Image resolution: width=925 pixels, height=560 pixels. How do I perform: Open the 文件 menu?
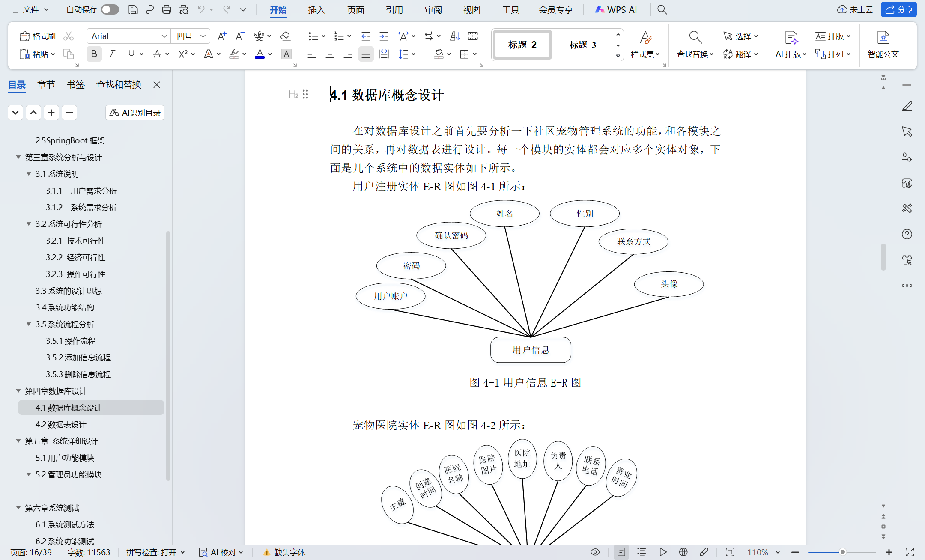click(x=30, y=9)
